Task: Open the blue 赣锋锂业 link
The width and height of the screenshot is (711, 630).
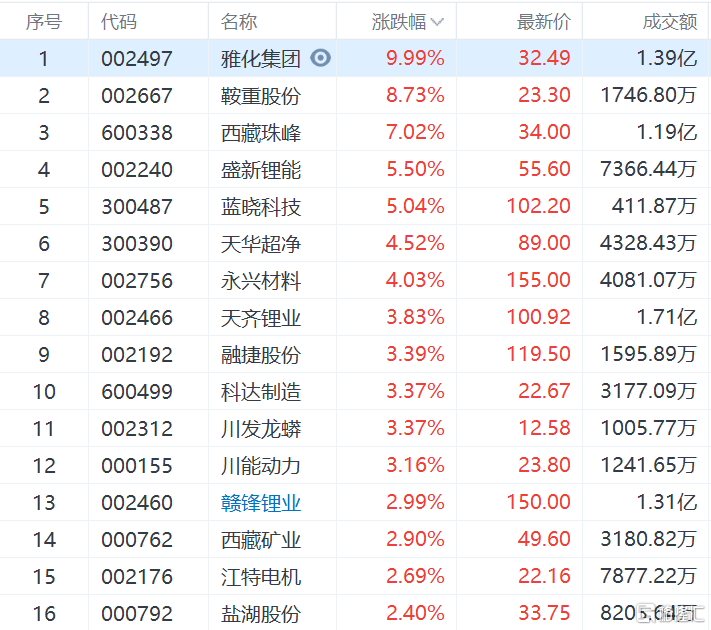Action: pos(261,503)
